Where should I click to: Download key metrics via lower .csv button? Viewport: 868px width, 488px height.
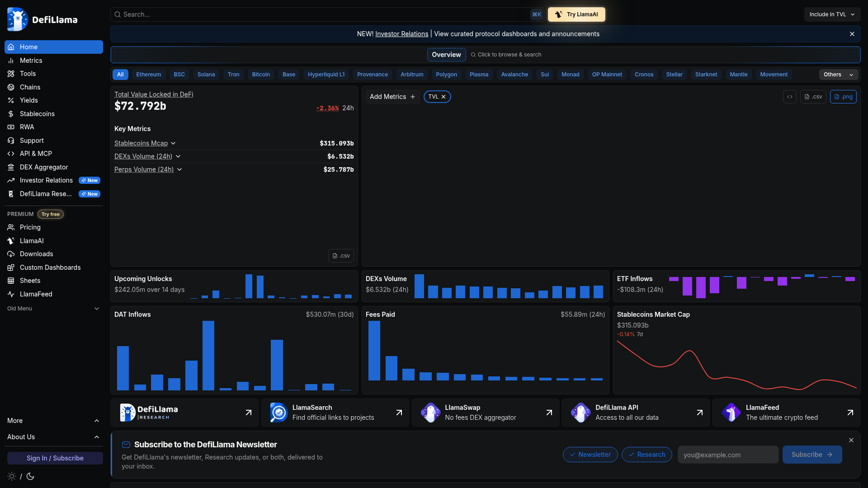click(341, 256)
